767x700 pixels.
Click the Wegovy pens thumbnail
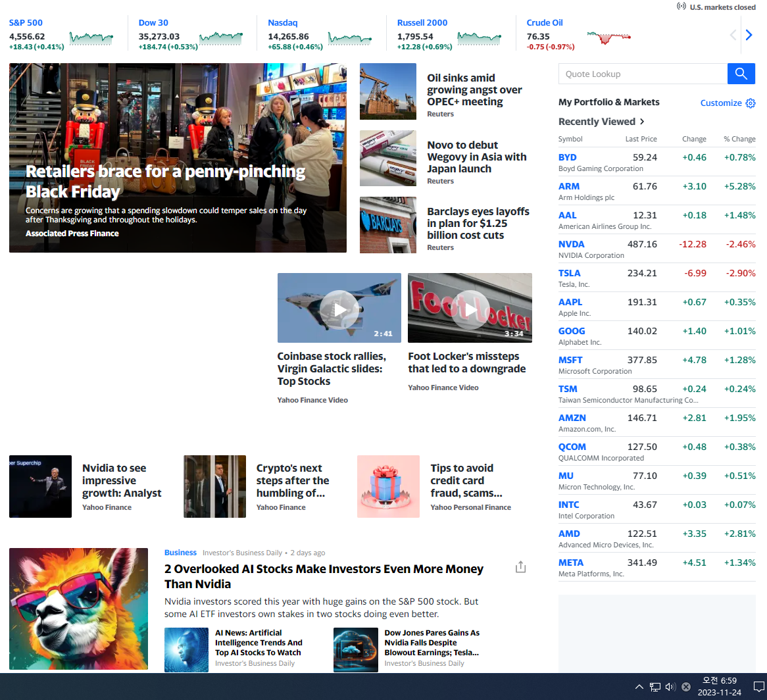(388, 158)
